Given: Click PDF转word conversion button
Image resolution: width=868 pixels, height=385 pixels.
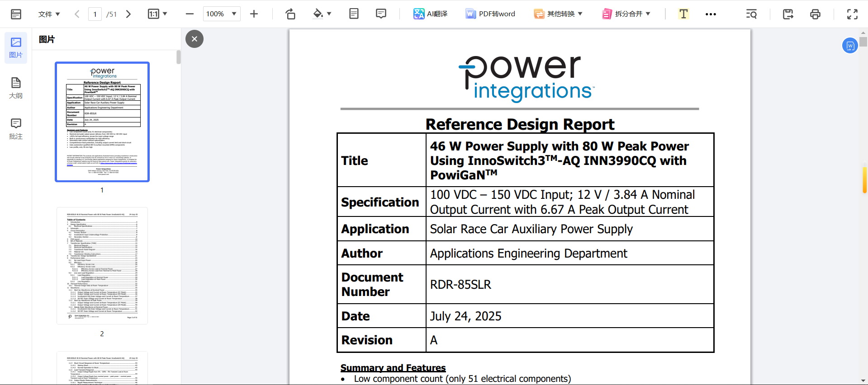Looking at the screenshot, I should coord(490,14).
